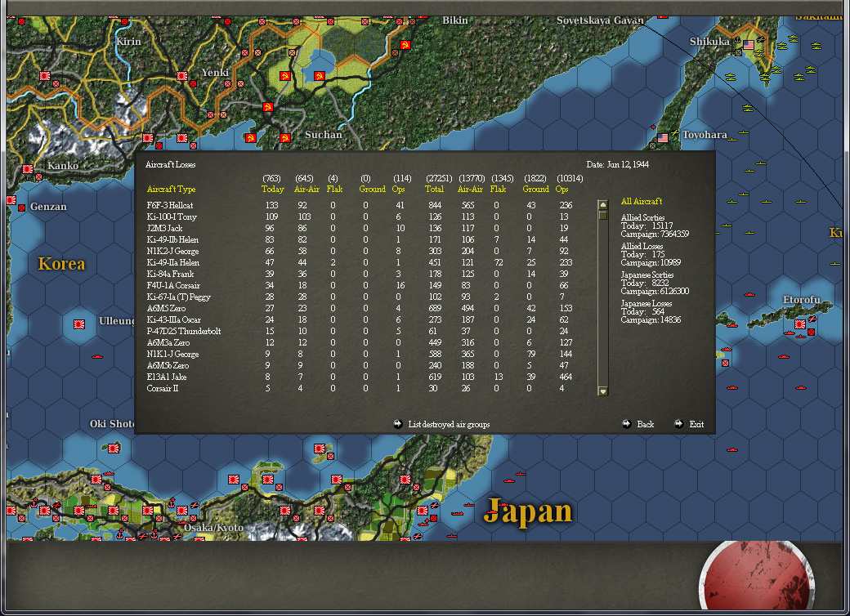Click the Flak header under (1345)
Screen dimensions: 850x616
(499, 189)
